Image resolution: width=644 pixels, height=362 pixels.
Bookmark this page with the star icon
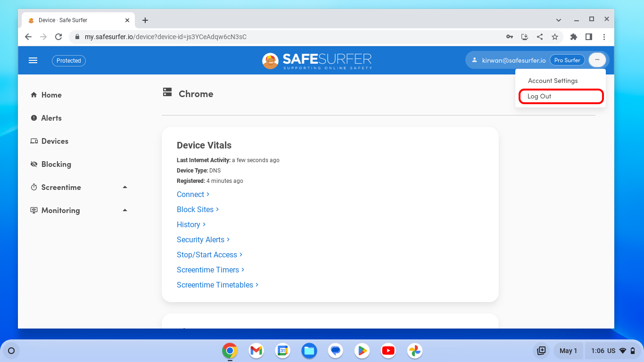coord(555,37)
